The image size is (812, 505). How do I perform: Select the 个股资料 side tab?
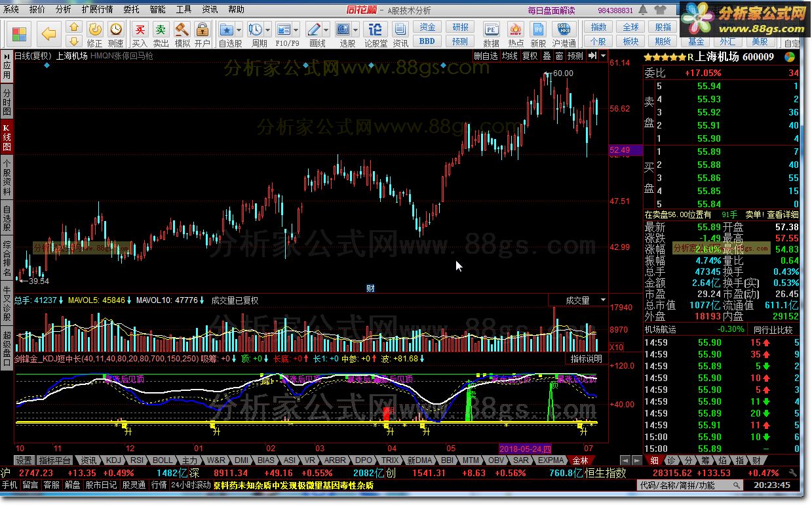pyautogui.click(x=7, y=178)
